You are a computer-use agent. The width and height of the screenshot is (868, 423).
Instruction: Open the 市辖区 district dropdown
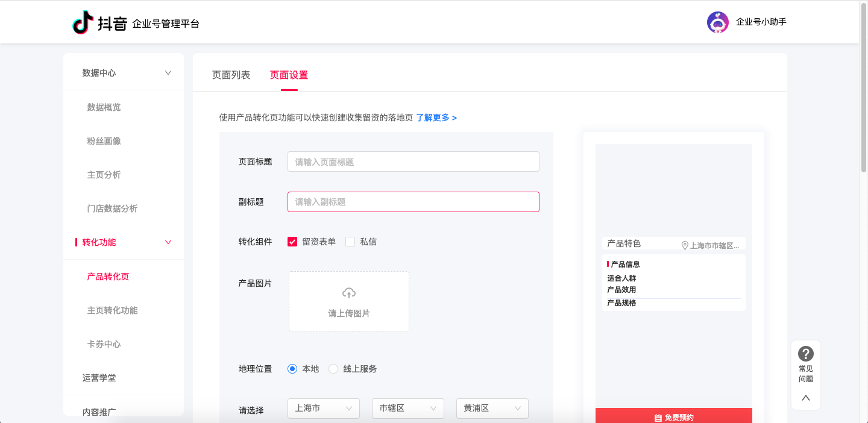[x=407, y=408]
